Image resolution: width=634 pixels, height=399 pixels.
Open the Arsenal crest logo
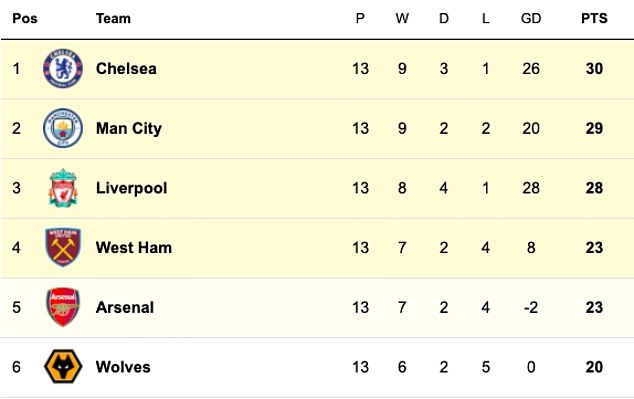63,307
